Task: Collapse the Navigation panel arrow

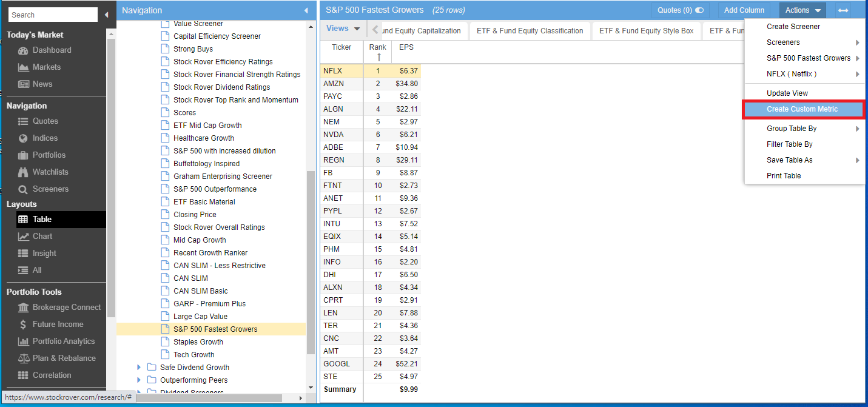Action: tap(306, 10)
